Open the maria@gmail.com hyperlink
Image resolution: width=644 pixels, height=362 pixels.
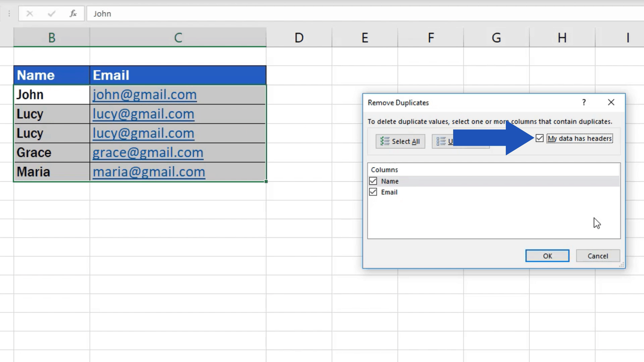[149, 172]
